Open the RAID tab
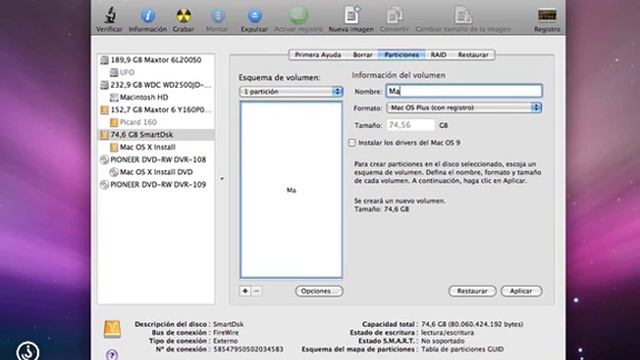 438,55
